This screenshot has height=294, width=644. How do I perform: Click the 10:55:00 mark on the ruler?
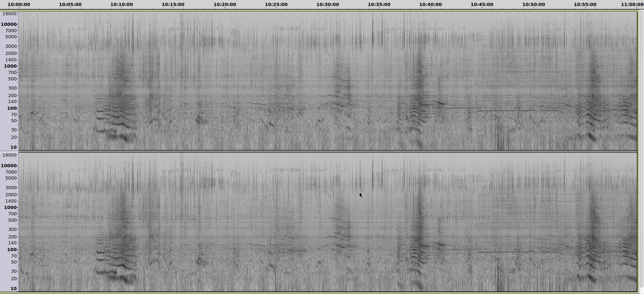(585, 5)
